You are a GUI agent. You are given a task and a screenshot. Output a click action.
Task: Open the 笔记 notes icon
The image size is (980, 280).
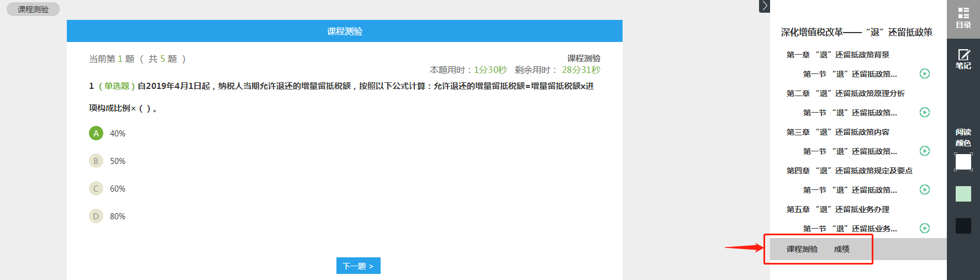click(x=963, y=59)
